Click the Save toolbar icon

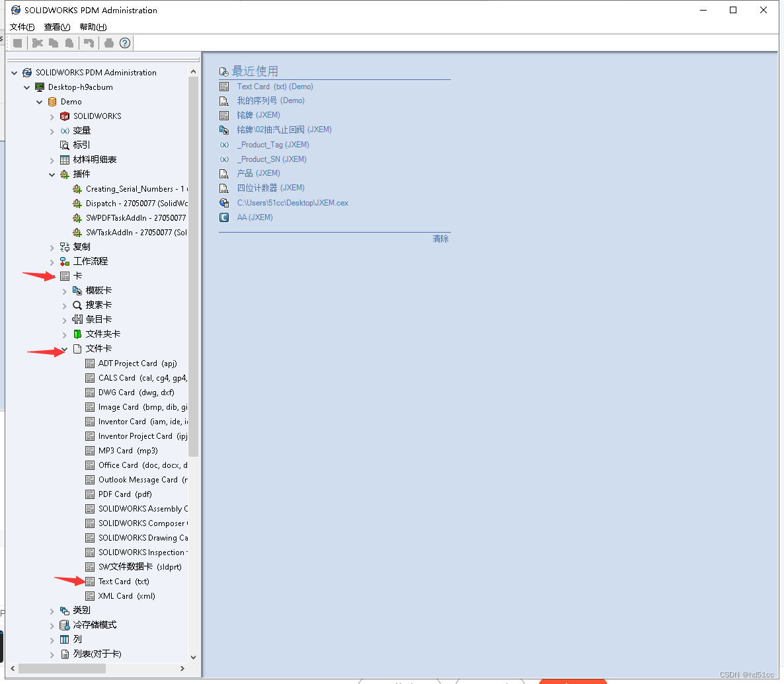coord(17,43)
